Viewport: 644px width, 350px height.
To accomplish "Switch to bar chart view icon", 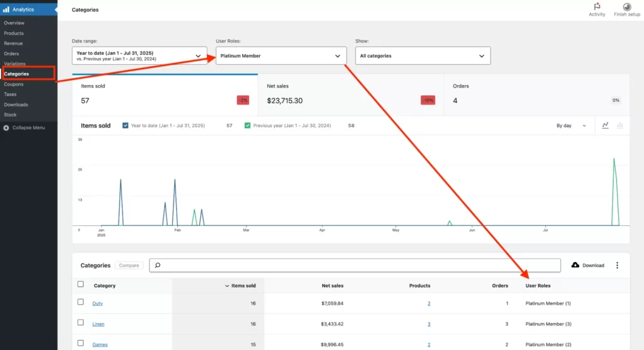I will pos(619,126).
